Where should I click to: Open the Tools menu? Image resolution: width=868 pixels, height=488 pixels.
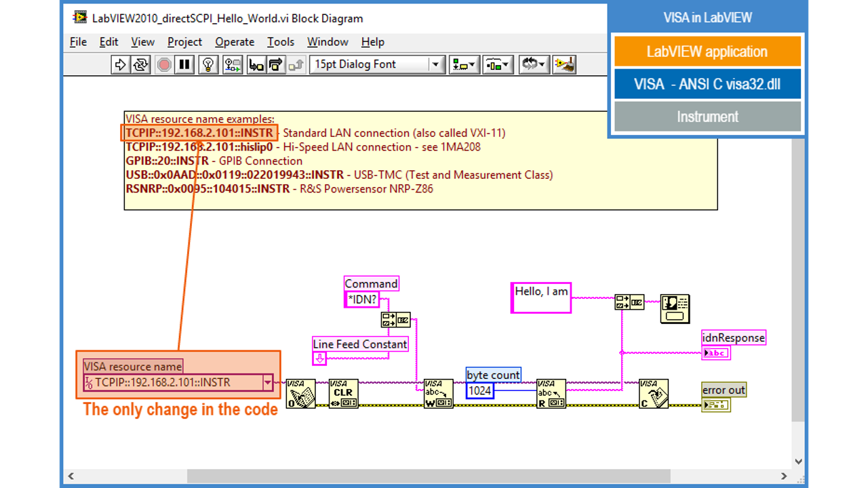coord(281,42)
